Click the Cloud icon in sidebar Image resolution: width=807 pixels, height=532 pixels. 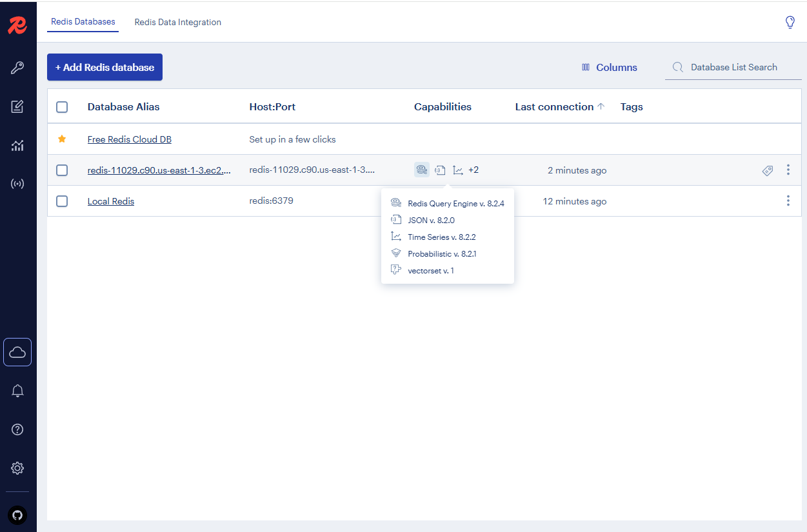pos(17,352)
